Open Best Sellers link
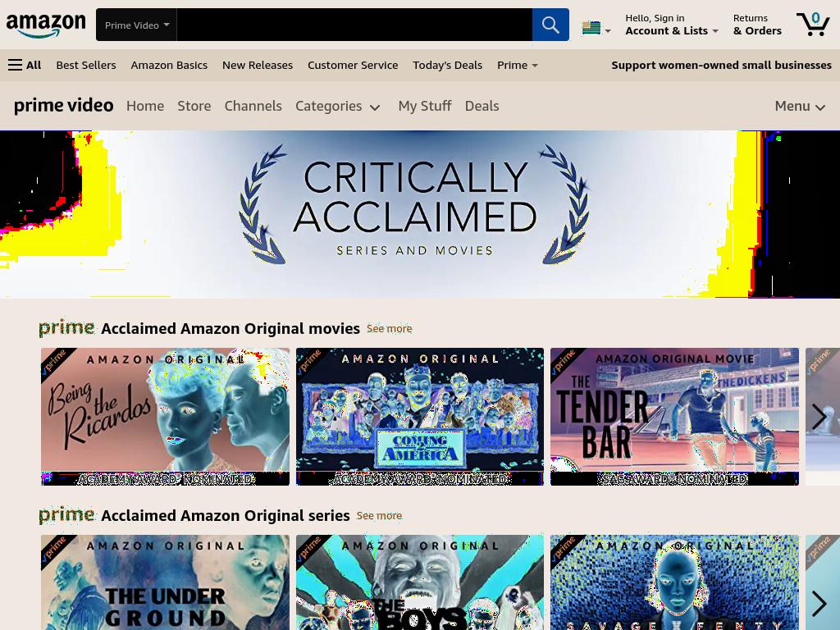The height and width of the screenshot is (630, 840). (86, 66)
